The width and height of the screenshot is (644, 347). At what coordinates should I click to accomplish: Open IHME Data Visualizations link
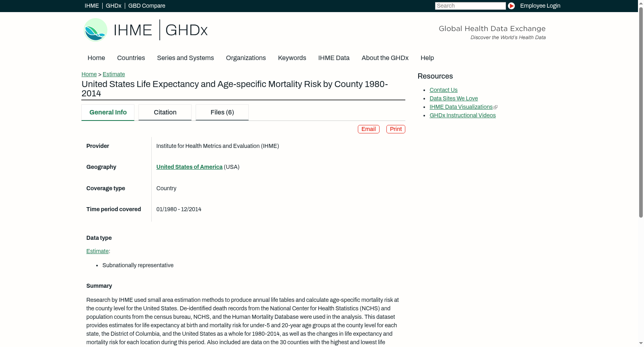[461, 107]
